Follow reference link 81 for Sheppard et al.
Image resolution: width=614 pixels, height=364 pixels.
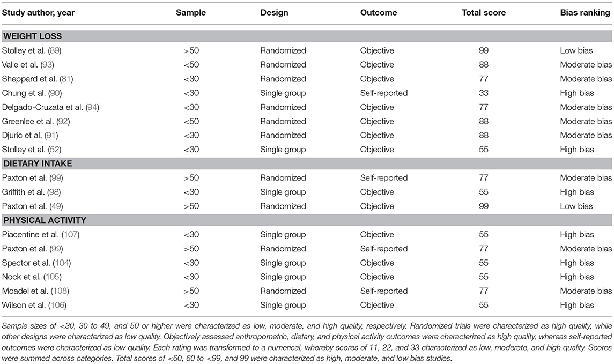[66, 79]
